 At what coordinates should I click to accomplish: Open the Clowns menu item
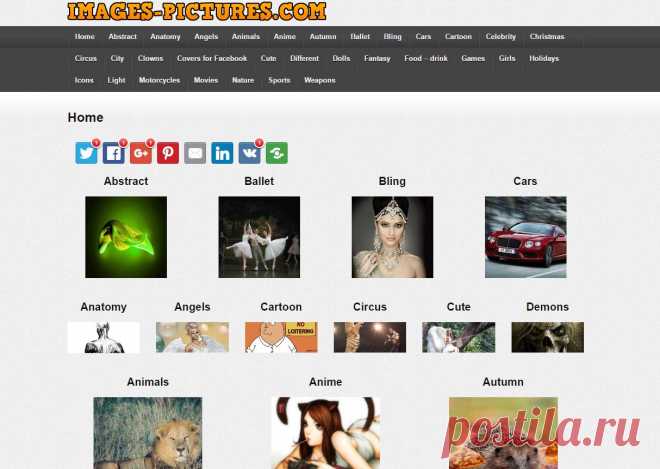[x=151, y=59]
